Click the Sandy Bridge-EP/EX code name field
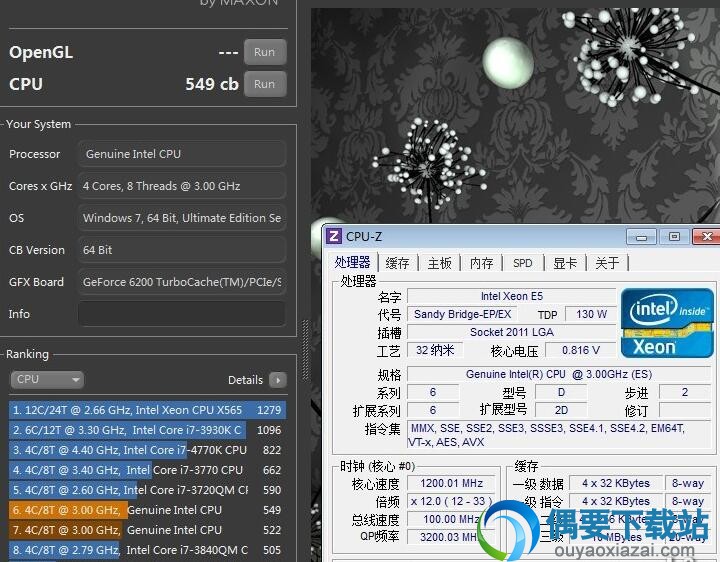Image resolution: width=720 pixels, height=562 pixels. coord(462,314)
